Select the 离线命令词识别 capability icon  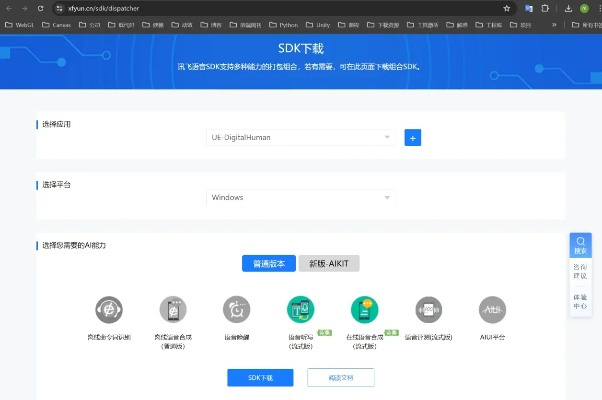pos(109,309)
